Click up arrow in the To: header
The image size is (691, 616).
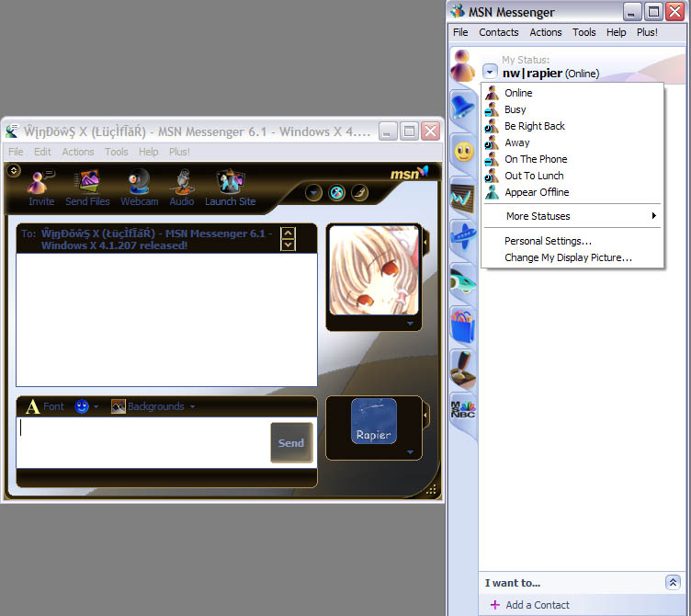(x=288, y=233)
